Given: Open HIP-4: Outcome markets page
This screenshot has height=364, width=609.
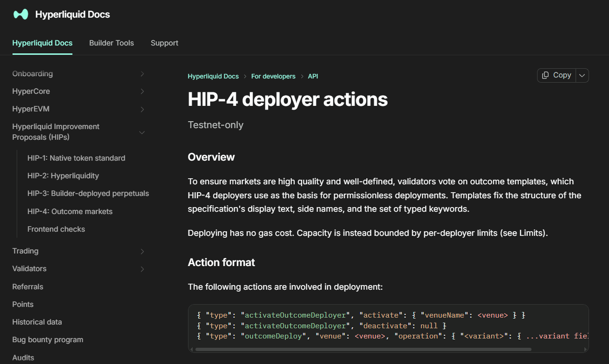Looking at the screenshot, I should click(70, 211).
